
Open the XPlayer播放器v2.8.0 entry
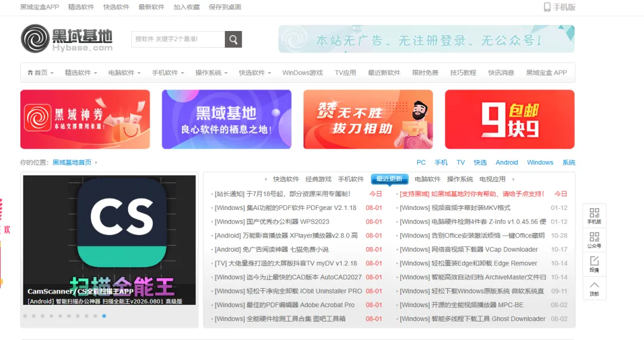pos(286,236)
